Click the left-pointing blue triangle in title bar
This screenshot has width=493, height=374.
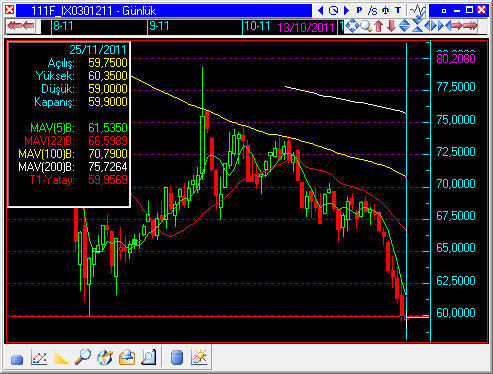(x=321, y=11)
